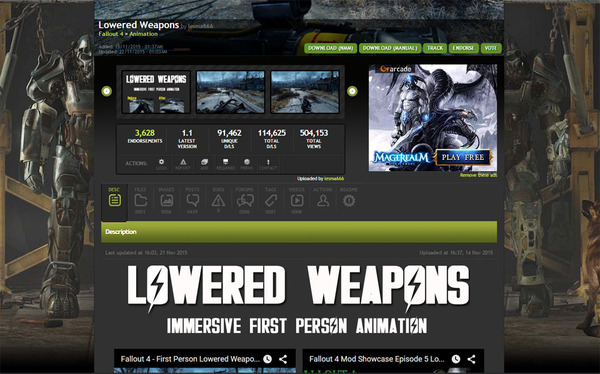Screen dimensions: 600x374
Task: Show next images with right carousel arrow
Action: coord(352,91)
